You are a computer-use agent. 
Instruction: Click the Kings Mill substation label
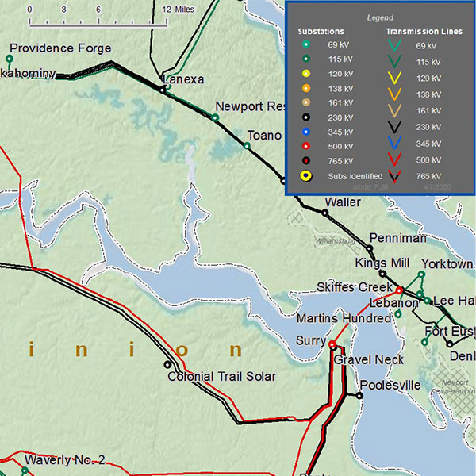(382, 263)
